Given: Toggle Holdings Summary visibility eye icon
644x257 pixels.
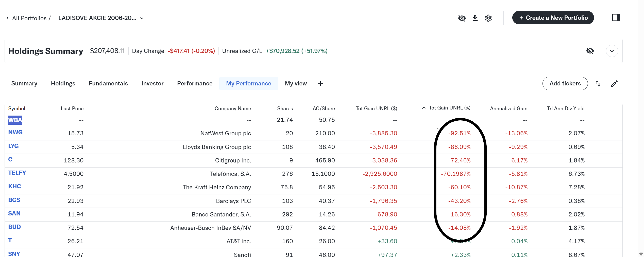Looking at the screenshot, I should coord(590,51).
